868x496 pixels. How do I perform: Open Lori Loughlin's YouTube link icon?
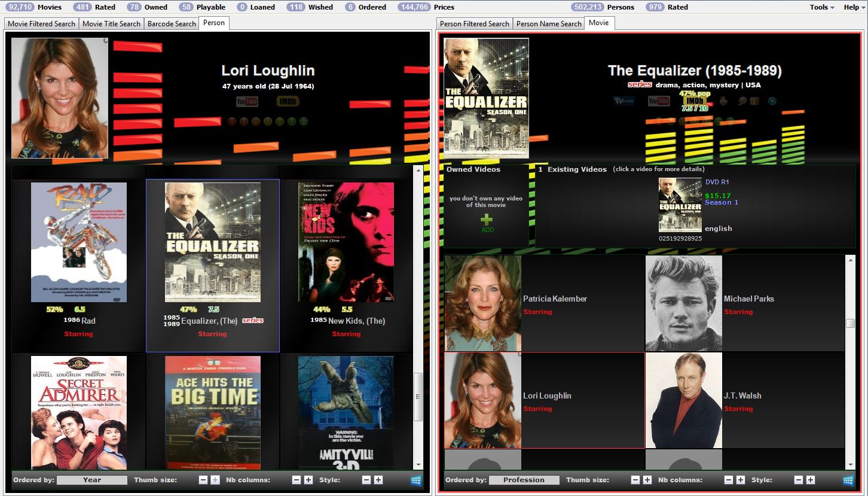(x=247, y=102)
